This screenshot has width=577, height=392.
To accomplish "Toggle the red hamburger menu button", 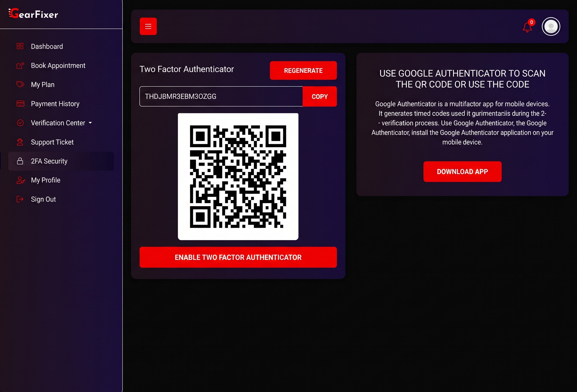I will click(148, 26).
